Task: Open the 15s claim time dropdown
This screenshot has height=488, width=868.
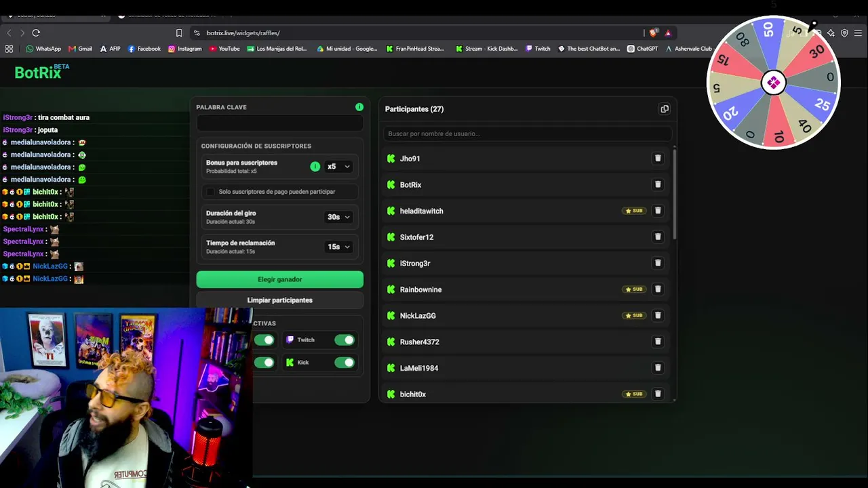Action: (338, 247)
